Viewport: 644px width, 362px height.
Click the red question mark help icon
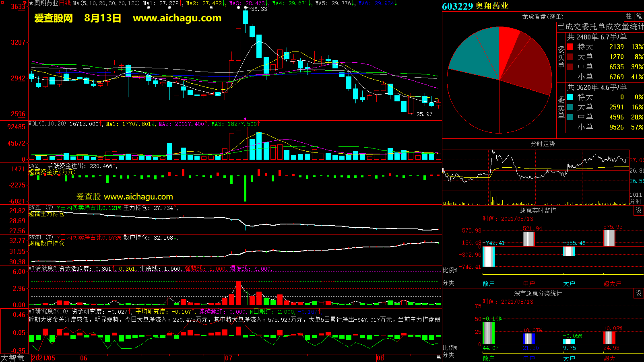point(25,3)
